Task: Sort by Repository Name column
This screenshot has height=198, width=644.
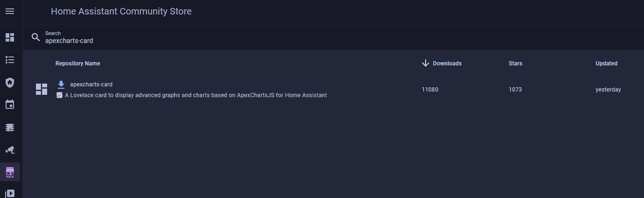Action: click(77, 64)
